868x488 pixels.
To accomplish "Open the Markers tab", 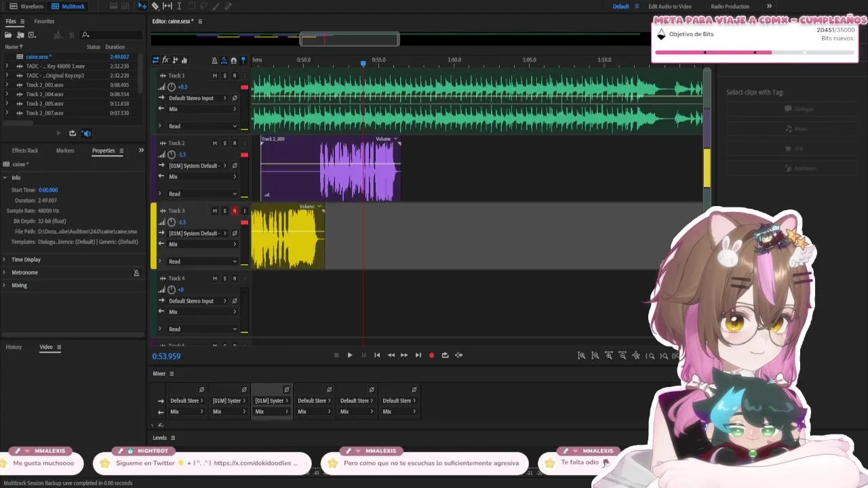I will (x=65, y=150).
